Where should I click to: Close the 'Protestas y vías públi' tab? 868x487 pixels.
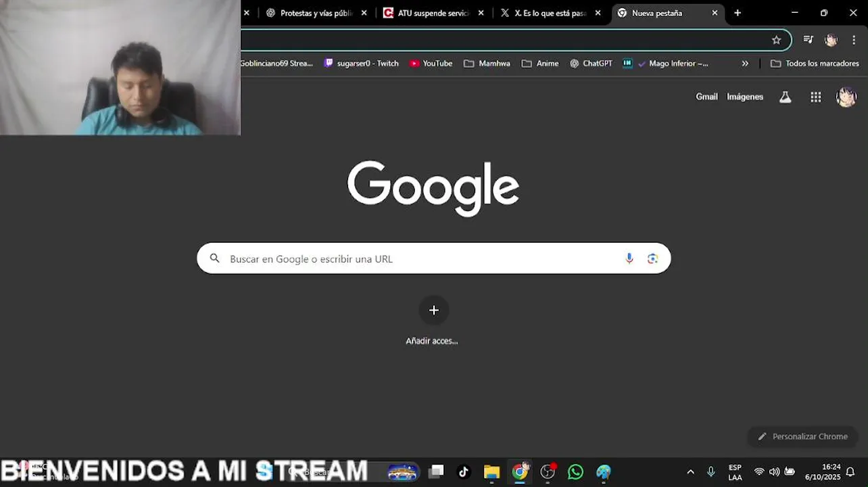[364, 13]
